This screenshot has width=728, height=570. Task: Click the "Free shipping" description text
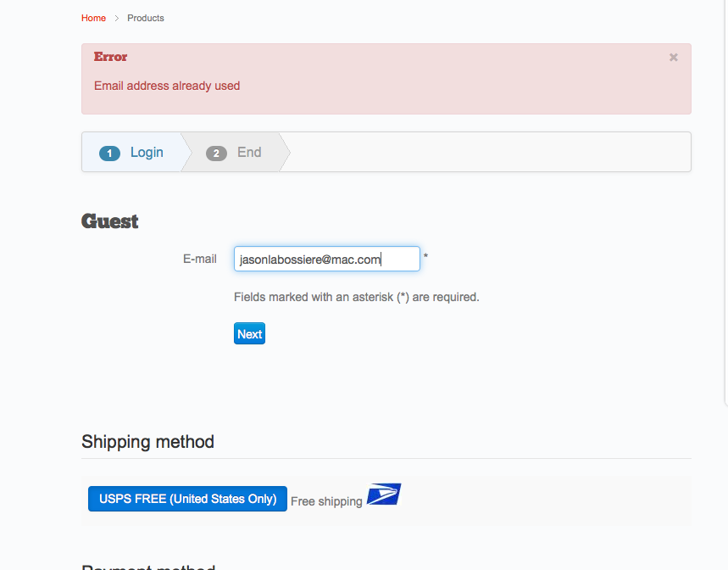tap(326, 501)
